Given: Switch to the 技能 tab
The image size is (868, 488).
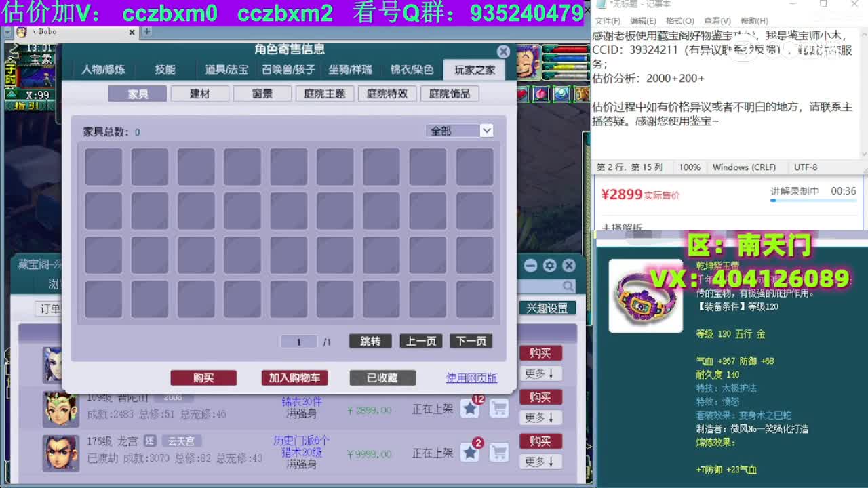Looking at the screenshot, I should coord(165,69).
